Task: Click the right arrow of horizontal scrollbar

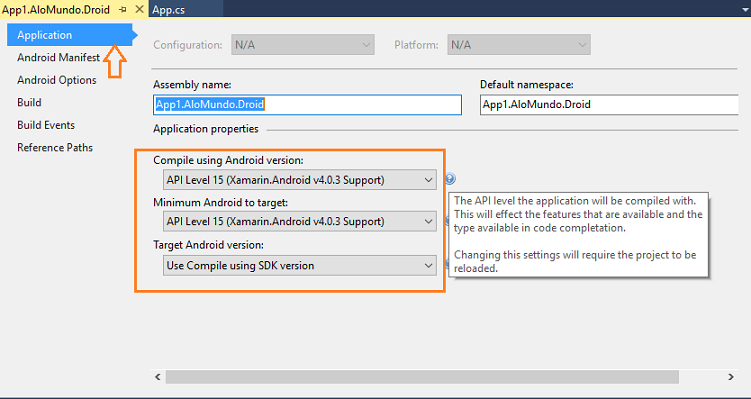Action: pyautogui.click(x=731, y=377)
